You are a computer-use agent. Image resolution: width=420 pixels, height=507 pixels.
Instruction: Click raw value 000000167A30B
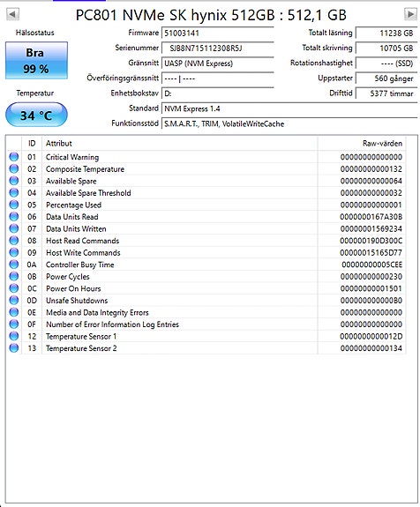(x=371, y=217)
